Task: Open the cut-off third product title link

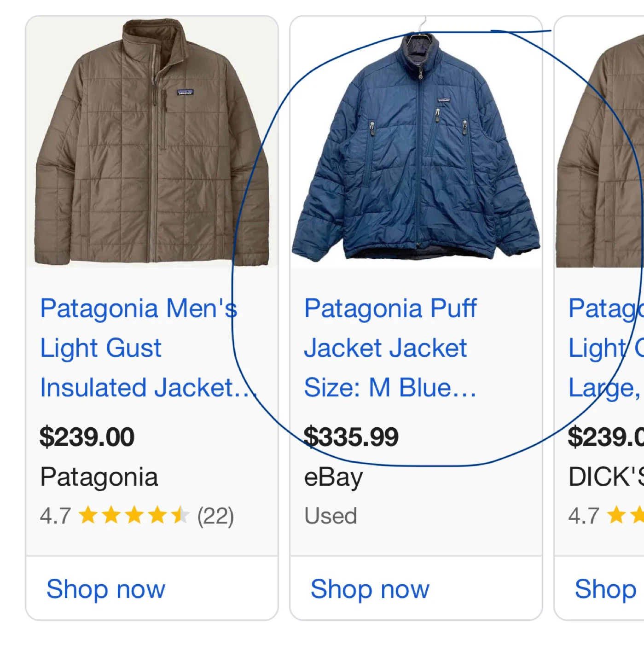Action: pyautogui.click(x=605, y=348)
